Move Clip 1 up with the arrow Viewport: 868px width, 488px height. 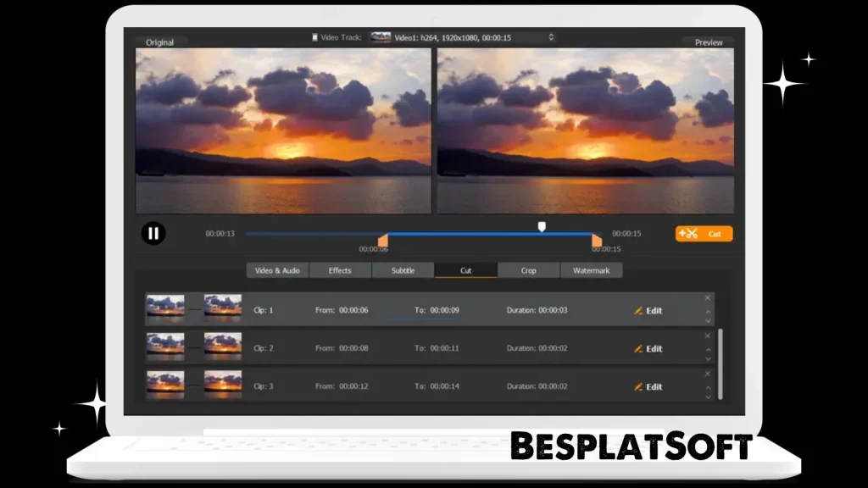(x=708, y=310)
